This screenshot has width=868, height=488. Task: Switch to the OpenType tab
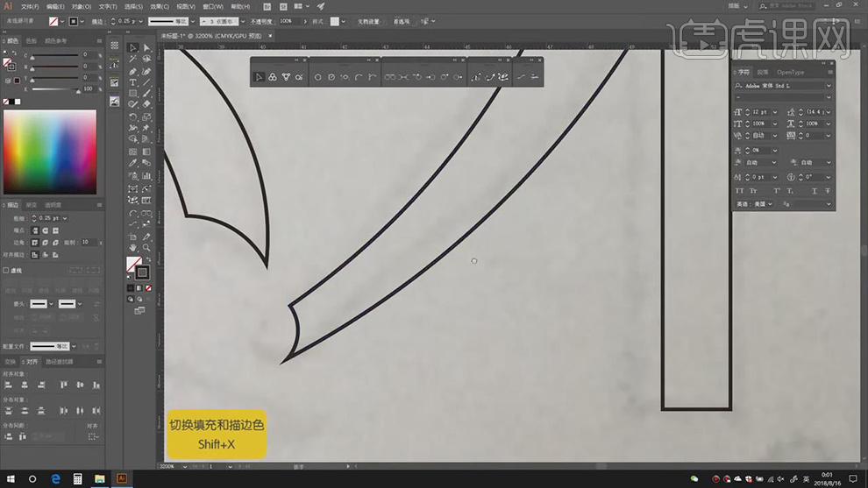point(790,73)
